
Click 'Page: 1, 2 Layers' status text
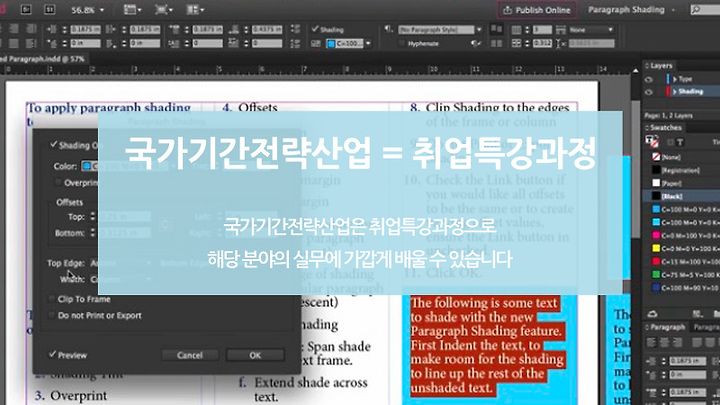668,115
